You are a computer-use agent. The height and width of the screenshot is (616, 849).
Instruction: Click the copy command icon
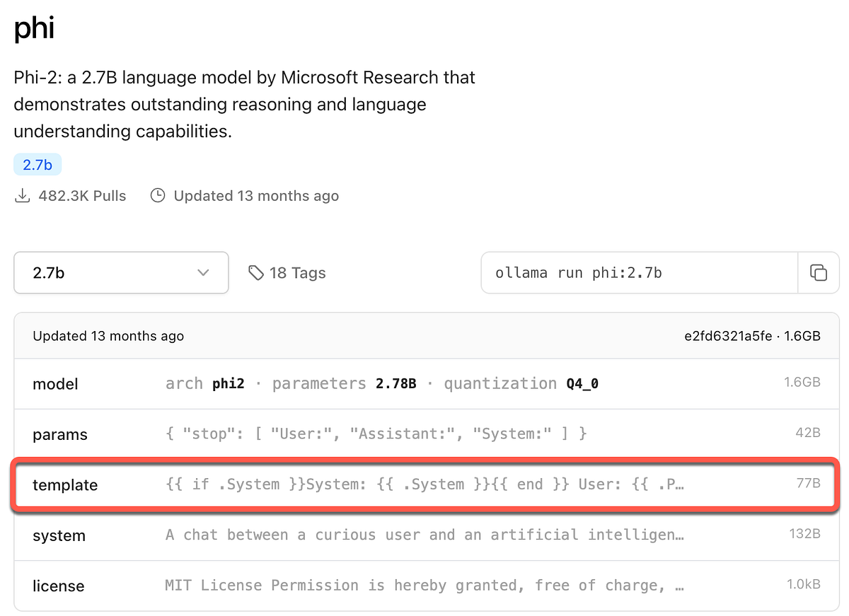click(819, 272)
